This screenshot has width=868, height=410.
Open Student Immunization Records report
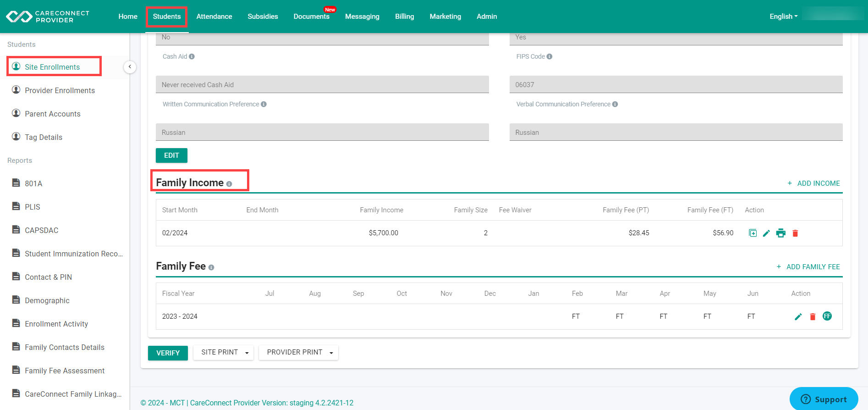tap(74, 254)
